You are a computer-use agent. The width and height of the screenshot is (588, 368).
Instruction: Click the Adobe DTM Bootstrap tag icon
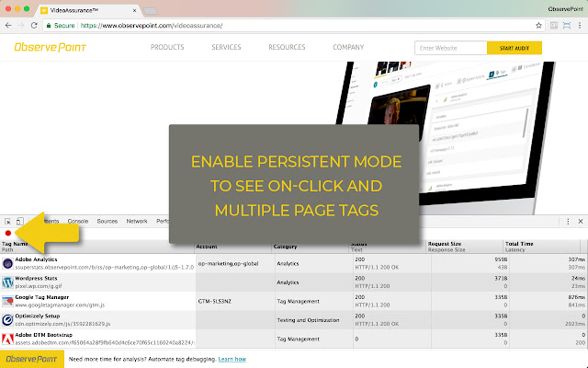point(7,339)
